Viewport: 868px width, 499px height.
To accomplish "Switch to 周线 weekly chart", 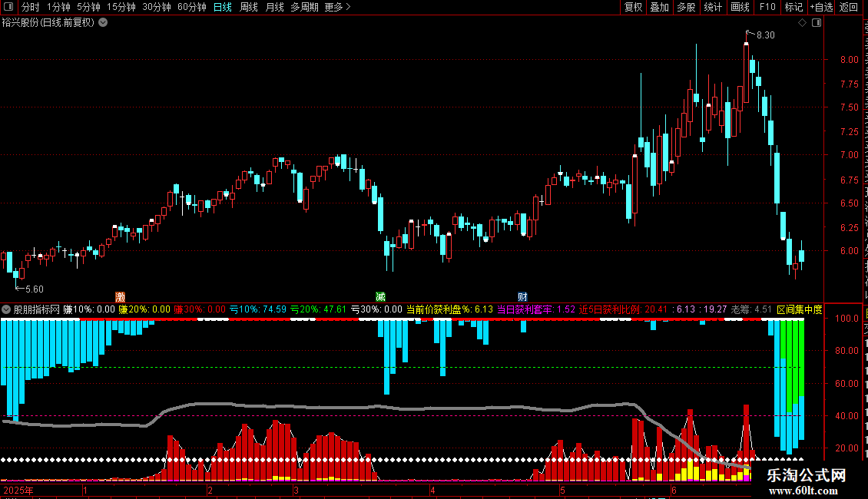I will pos(249,7).
